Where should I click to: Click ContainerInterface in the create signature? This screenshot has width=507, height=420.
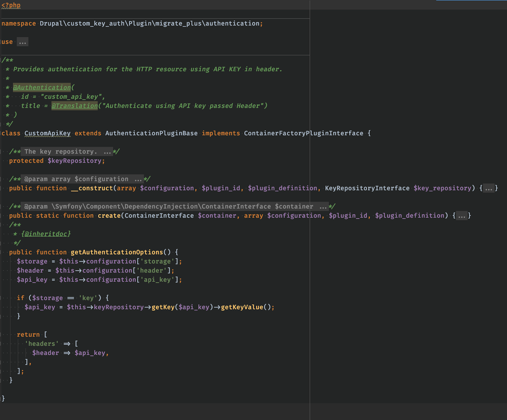tap(159, 215)
